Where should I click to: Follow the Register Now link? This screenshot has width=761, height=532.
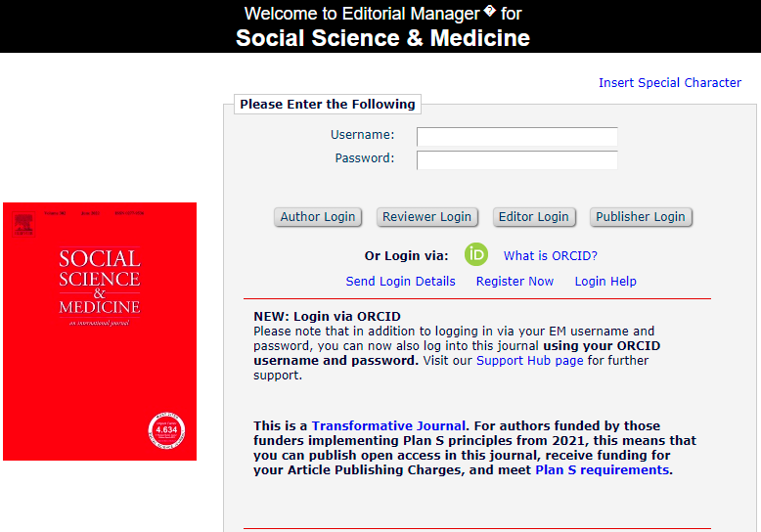click(x=515, y=282)
